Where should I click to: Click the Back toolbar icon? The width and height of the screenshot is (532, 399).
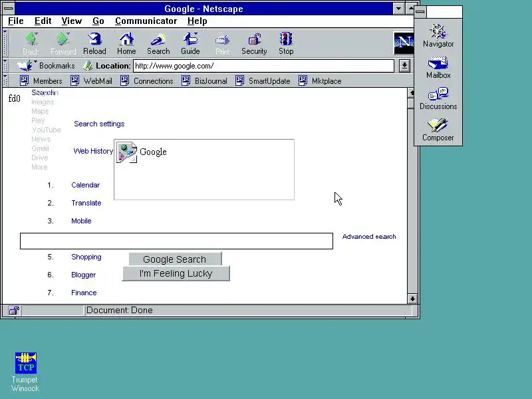pos(31,43)
